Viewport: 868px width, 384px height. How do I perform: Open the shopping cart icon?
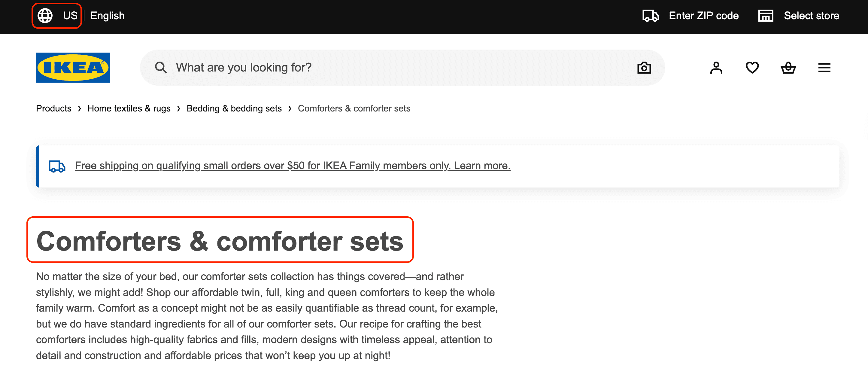[788, 67]
